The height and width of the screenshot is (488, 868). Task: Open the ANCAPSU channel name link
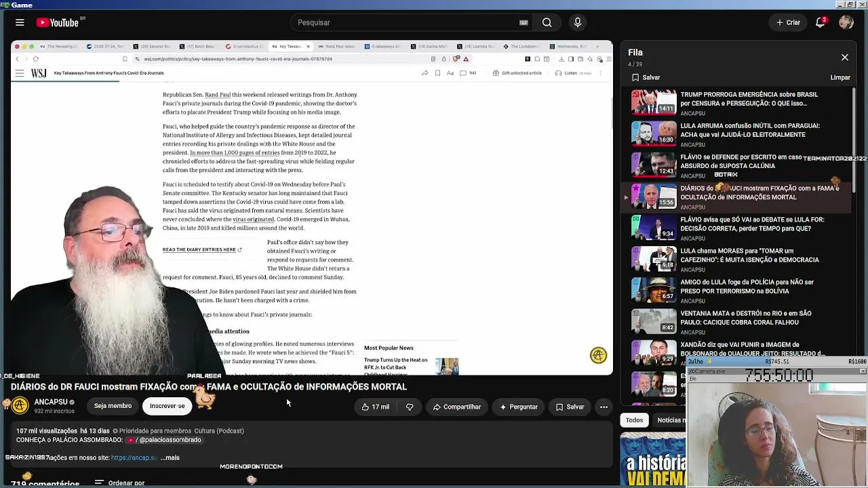[50, 402]
